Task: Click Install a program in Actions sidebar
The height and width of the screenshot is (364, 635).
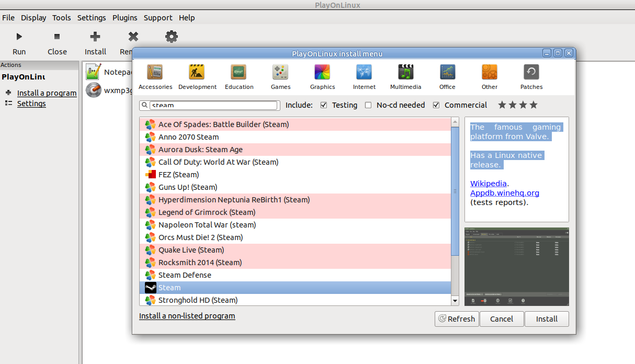Action: (47, 93)
